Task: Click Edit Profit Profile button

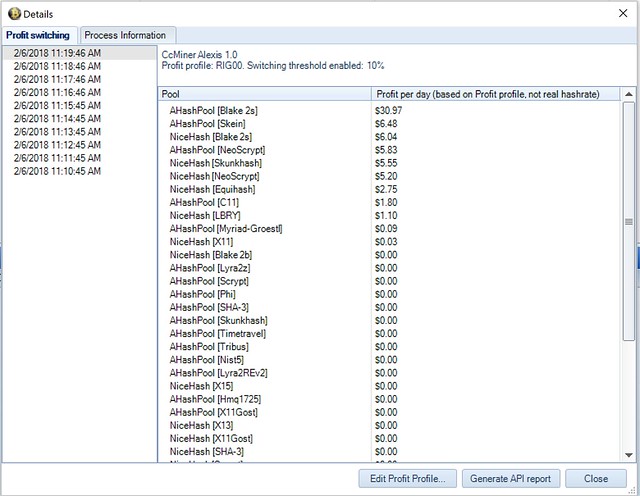Action: coord(407,478)
